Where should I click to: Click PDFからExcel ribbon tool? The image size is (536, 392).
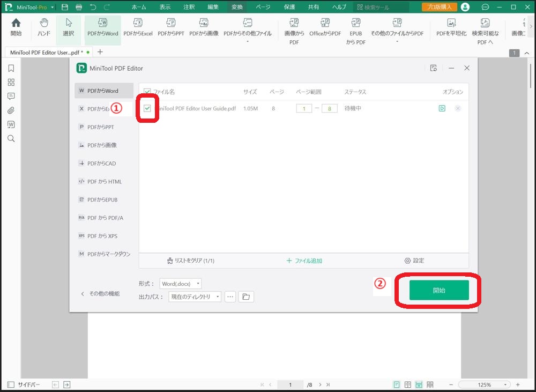[x=138, y=28]
